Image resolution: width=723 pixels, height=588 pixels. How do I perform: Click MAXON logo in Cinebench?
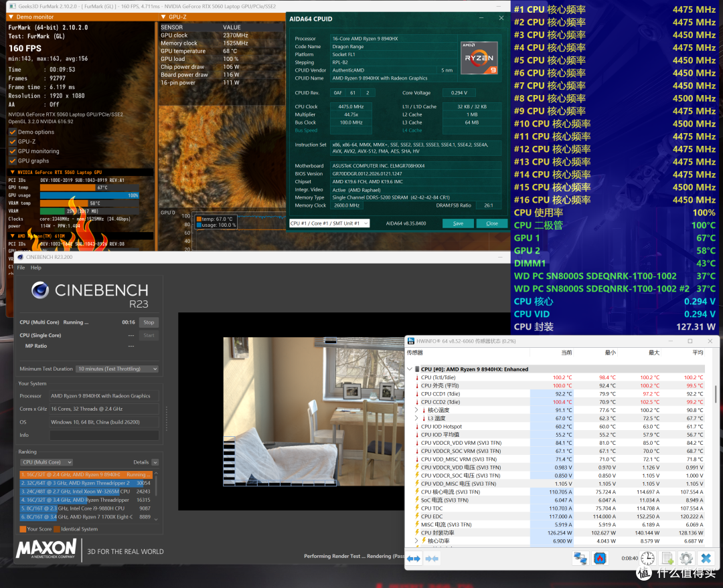click(x=46, y=549)
